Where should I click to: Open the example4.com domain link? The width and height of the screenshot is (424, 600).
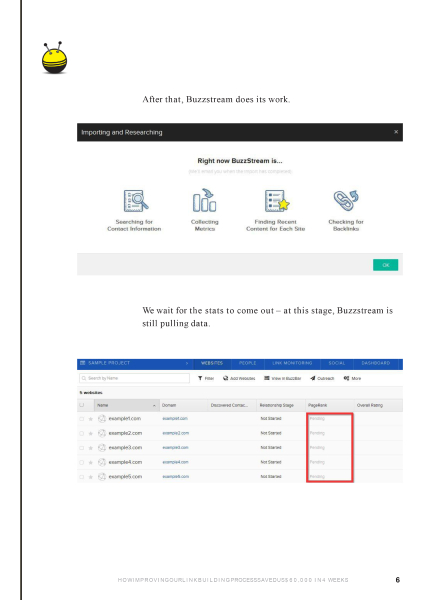pos(176,462)
